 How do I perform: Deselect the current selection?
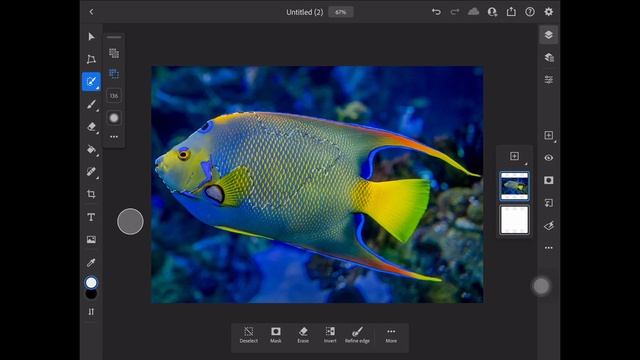(249, 335)
